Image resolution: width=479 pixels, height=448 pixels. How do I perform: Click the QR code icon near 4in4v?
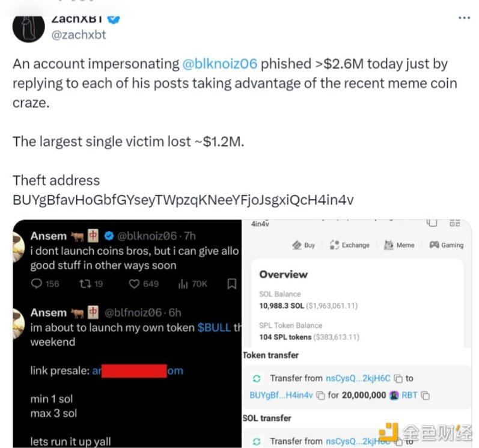(454, 223)
